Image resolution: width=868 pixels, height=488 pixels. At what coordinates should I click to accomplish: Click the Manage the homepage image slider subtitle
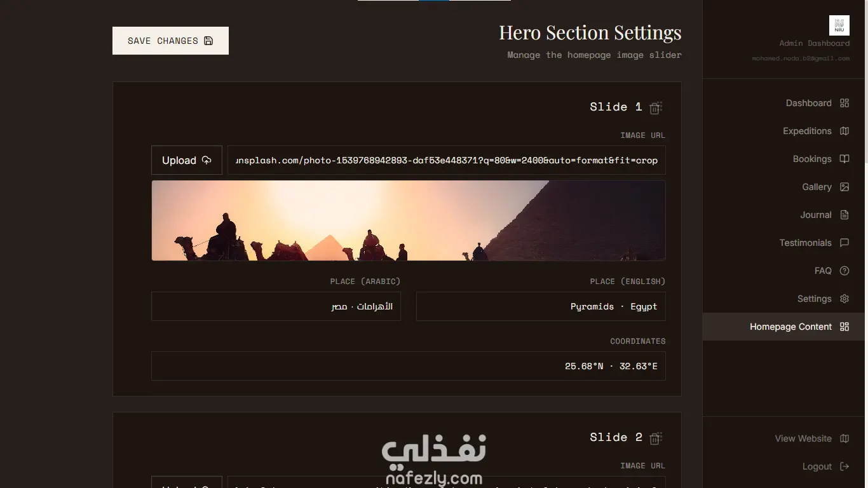point(595,55)
